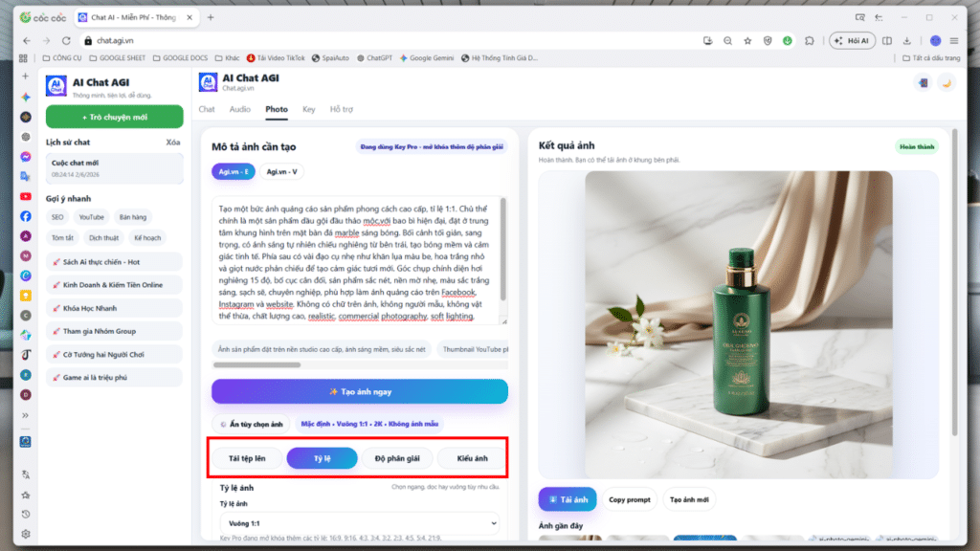Open Game ai là triệu phú link

pos(115,377)
